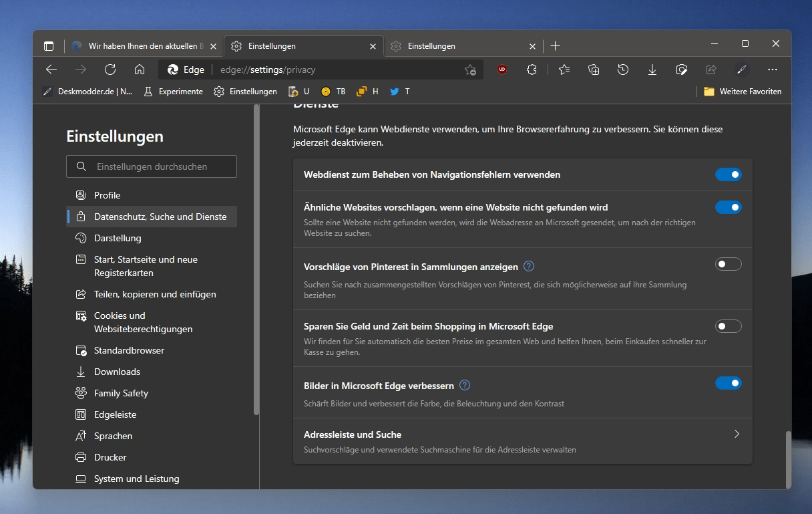Click the settings search field
812x514 pixels.
[x=152, y=166]
